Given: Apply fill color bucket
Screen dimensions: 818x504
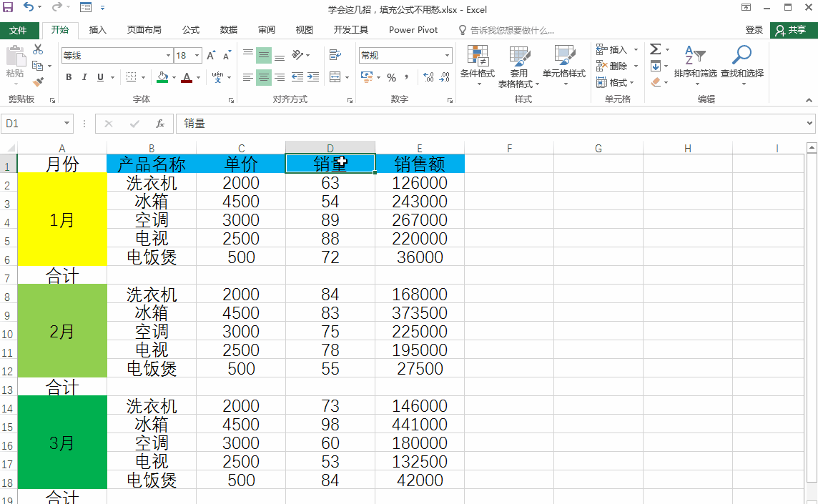Looking at the screenshot, I should pos(163,77).
